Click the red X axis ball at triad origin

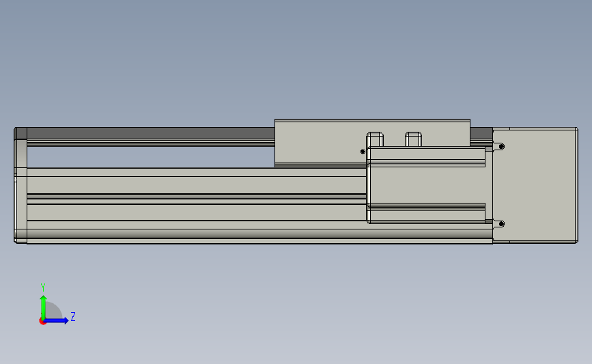[x=42, y=322]
